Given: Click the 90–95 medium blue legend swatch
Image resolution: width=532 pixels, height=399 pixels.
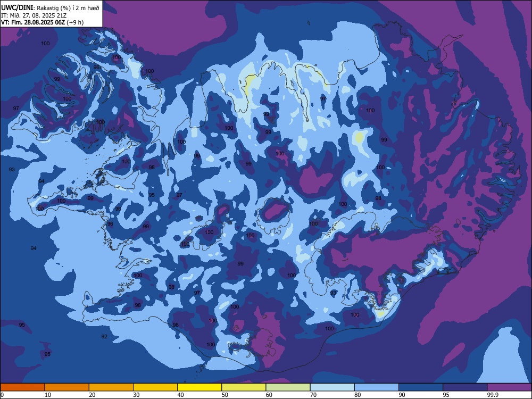Looking at the screenshot, I should (421, 387).
